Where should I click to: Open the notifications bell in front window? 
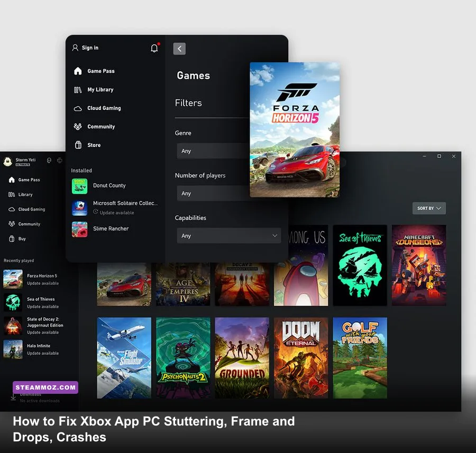click(x=154, y=48)
